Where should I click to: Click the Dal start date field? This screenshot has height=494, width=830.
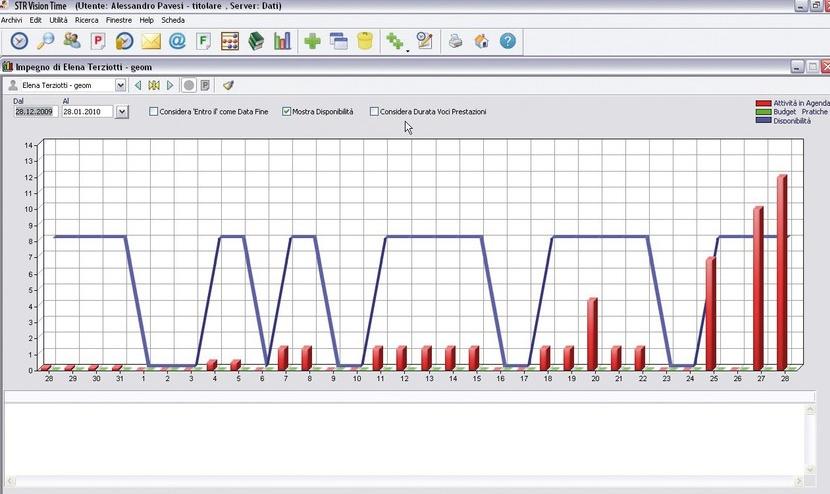[34, 112]
